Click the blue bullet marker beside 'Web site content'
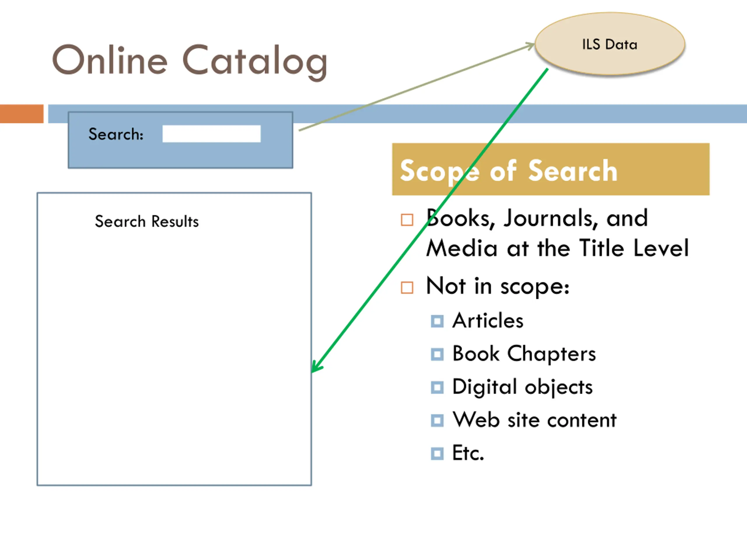 tap(437, 421)
